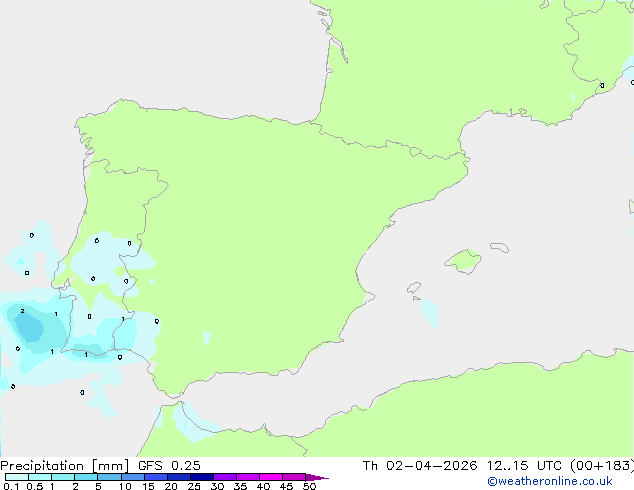Screen dimensions: 634x490
Task: Click the 'Precipitation [mm]' title text
Action: pos(64,466)
